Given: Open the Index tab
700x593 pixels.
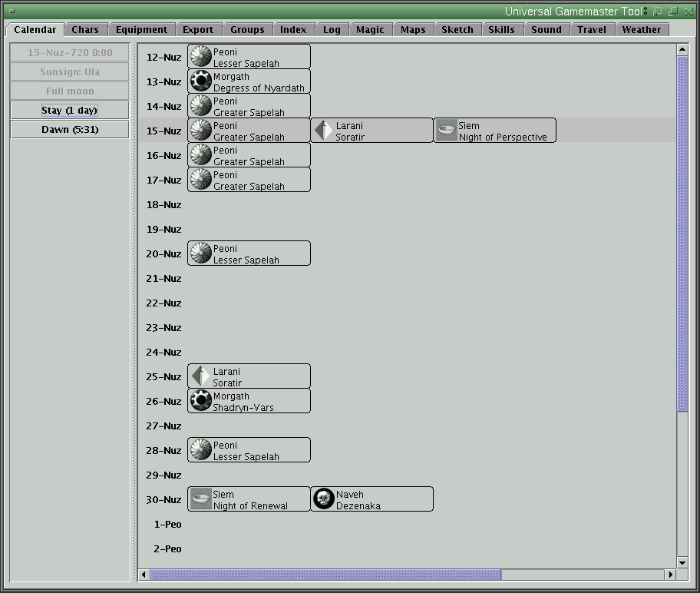Looking at the screenshot, I should 293,29.
